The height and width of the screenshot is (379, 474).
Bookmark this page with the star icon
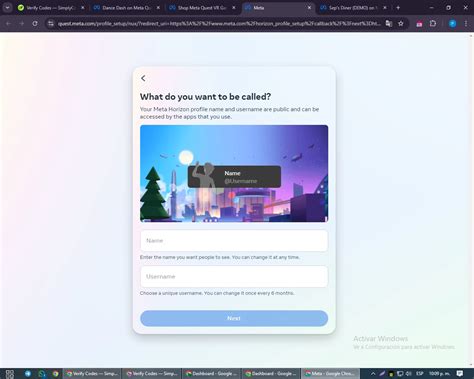(x=401, y=23)
